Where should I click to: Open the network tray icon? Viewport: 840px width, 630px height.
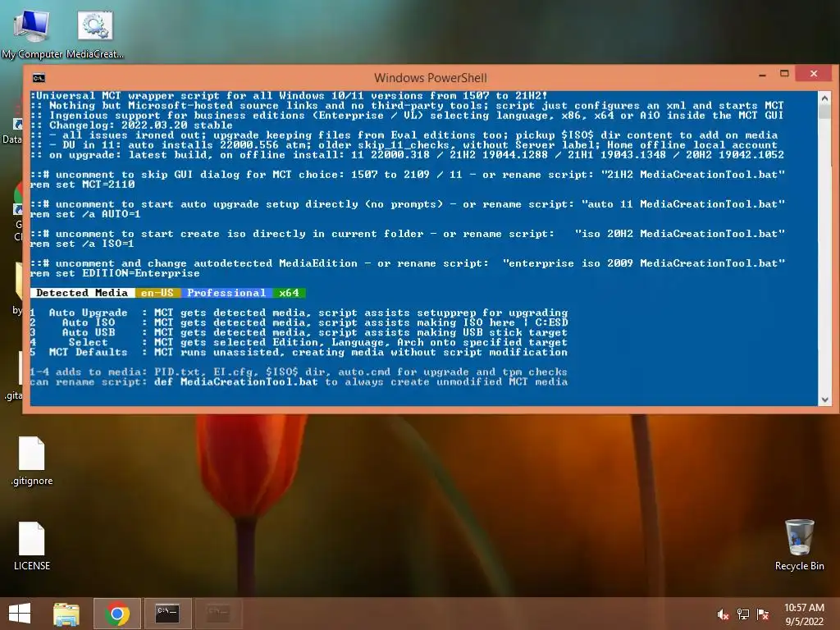743,614
